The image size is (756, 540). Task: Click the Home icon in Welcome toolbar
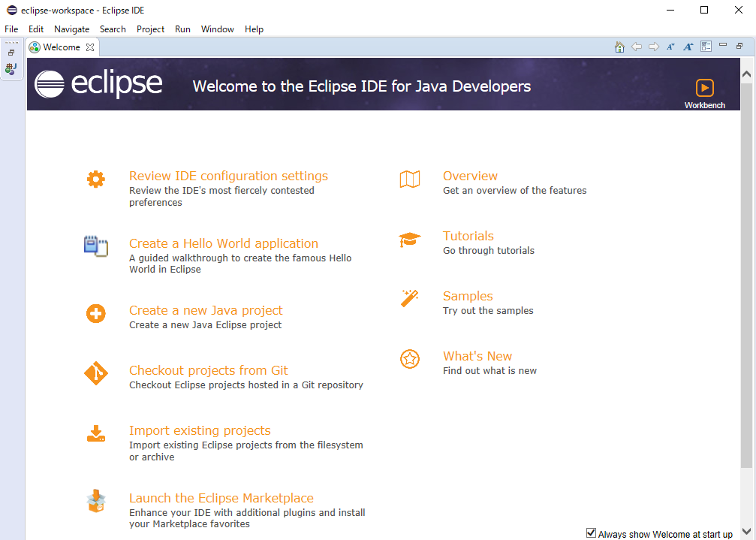click(x=619, y=47)
